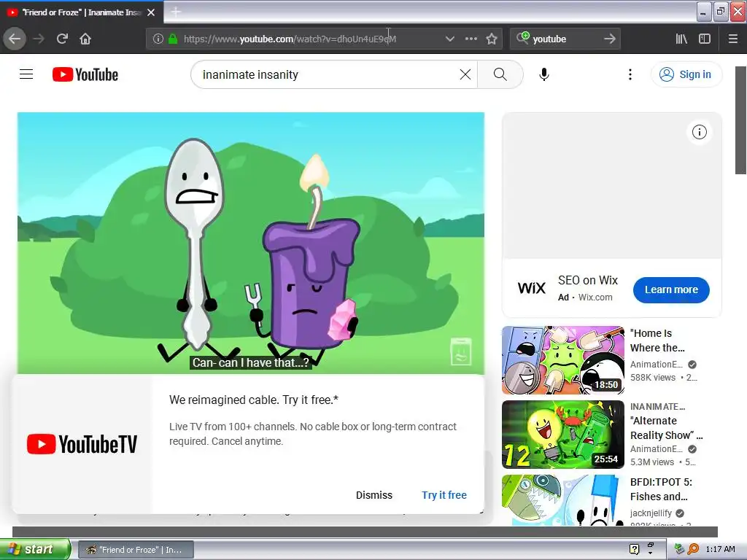747x560 pixels.
Task: Click Learn more on the Wix ad
Action: pos(671,289)
